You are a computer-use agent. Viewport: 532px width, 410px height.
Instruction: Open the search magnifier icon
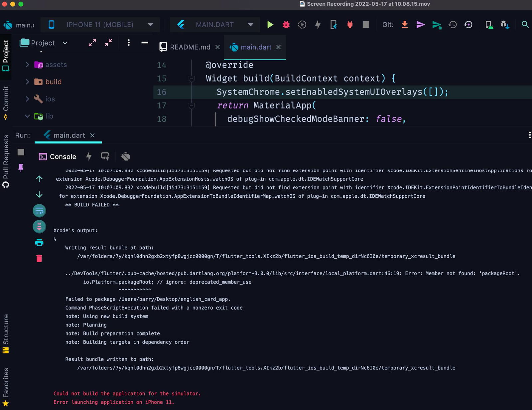point(525,25)
